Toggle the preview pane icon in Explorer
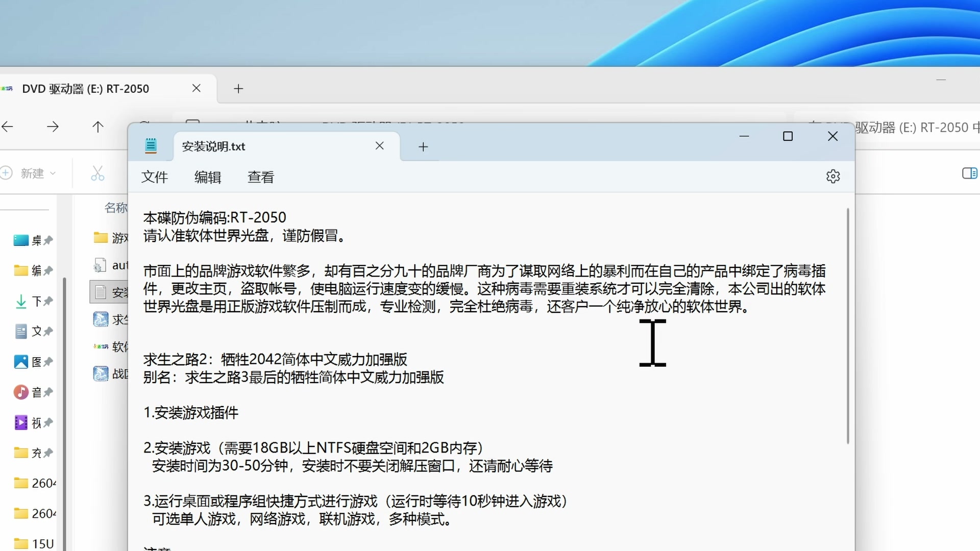Screen dimensions: 980x551 click(970, 173)
